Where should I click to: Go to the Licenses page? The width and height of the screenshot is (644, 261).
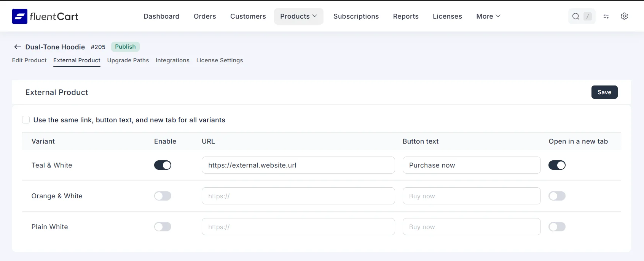[x=447, y=16]
